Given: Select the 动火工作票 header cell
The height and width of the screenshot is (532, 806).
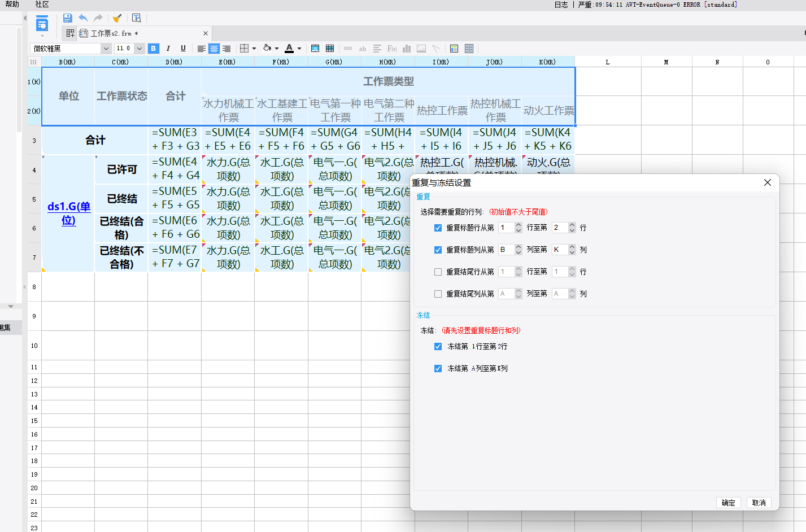Looking at the screenshot, I should [x=548, y=111].
